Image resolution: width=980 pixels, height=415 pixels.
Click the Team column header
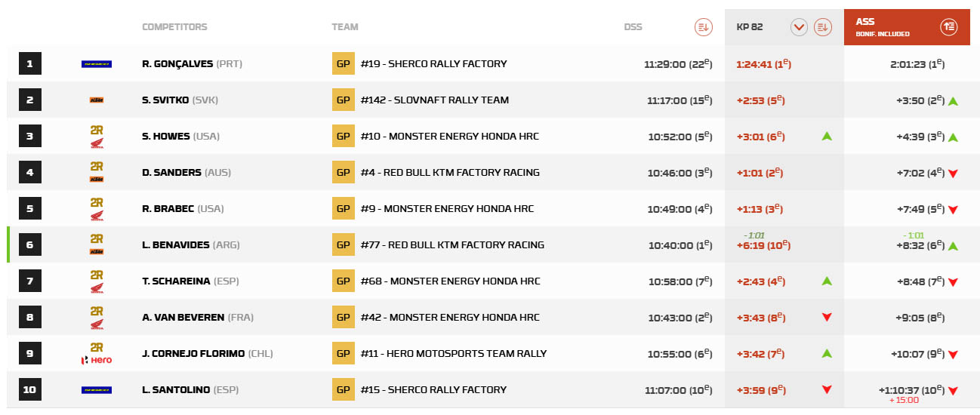[345, 27]
